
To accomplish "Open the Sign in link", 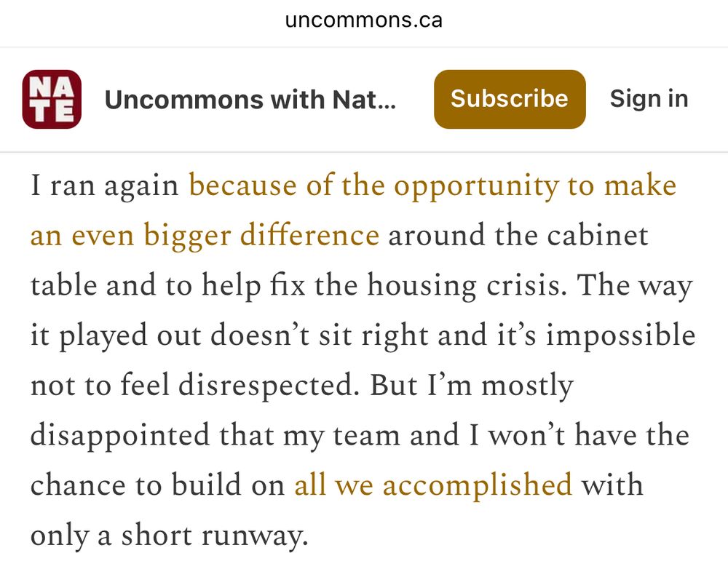I will [649, 99].
